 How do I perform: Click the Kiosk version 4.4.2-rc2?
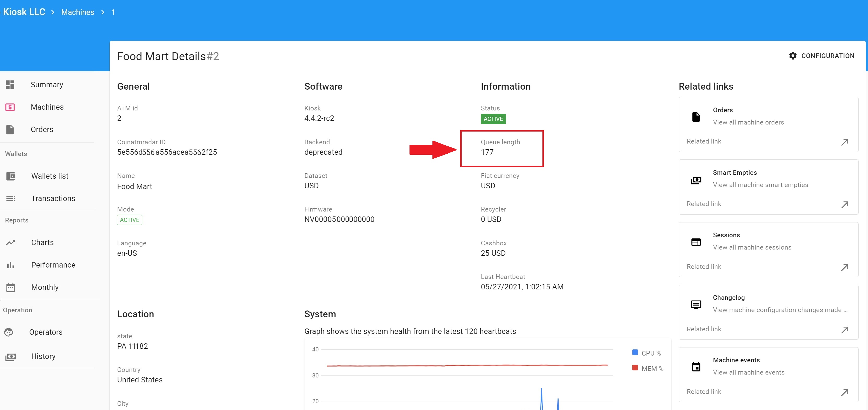[x=319, y=118]
